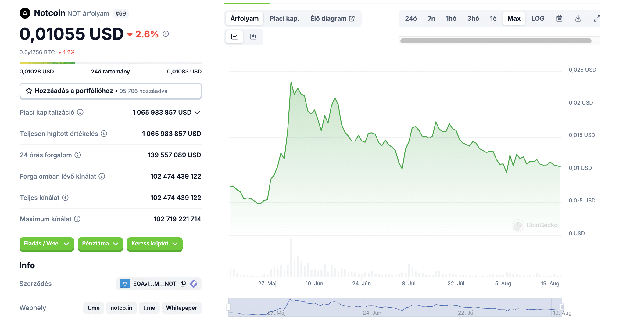Grab the right handle of chart navigator
Viewport: 644px width, 325px height.
[x=562, y=307]
